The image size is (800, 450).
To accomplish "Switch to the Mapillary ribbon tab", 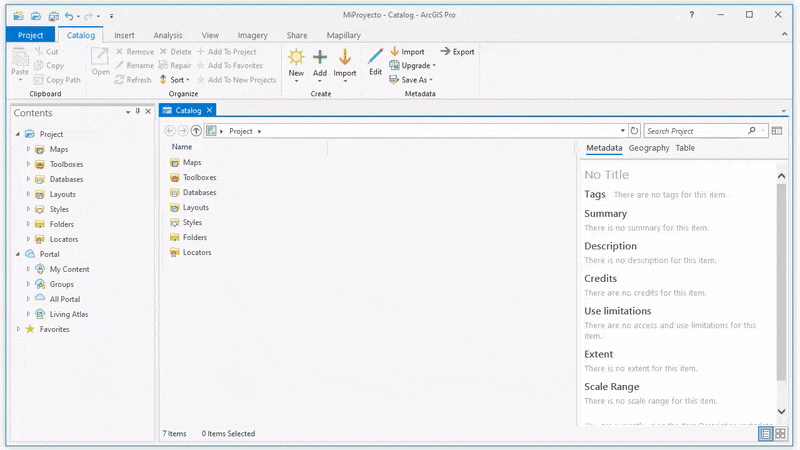I will (x=343, y=35).
